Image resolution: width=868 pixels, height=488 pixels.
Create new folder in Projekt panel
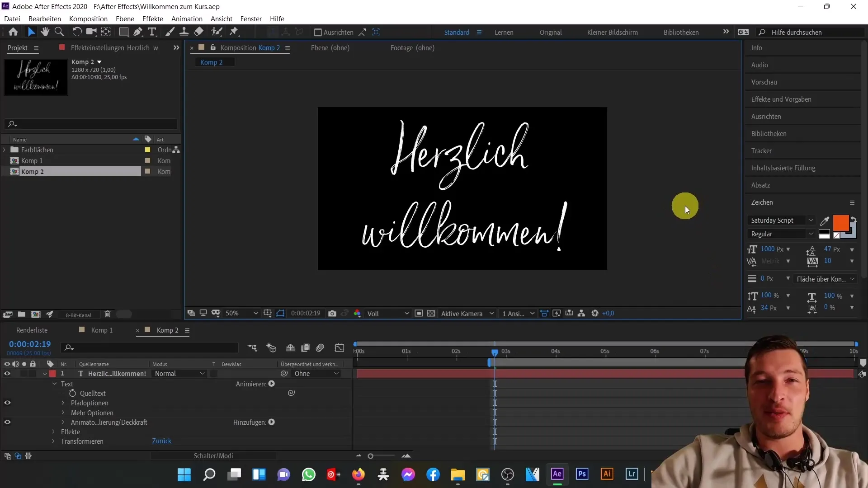[21, 314]
